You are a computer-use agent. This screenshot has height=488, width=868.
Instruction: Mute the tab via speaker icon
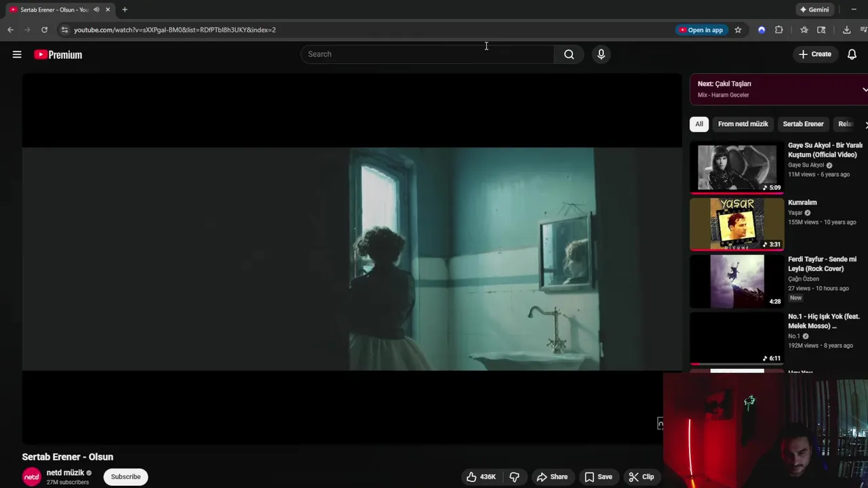[x=96, y=9]
